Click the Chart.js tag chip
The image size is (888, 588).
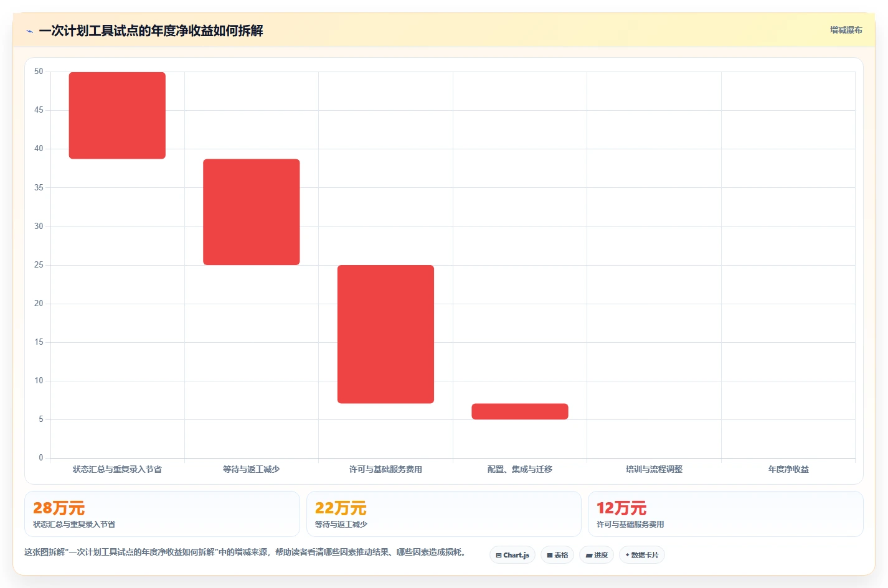click(x=512, y=555)
